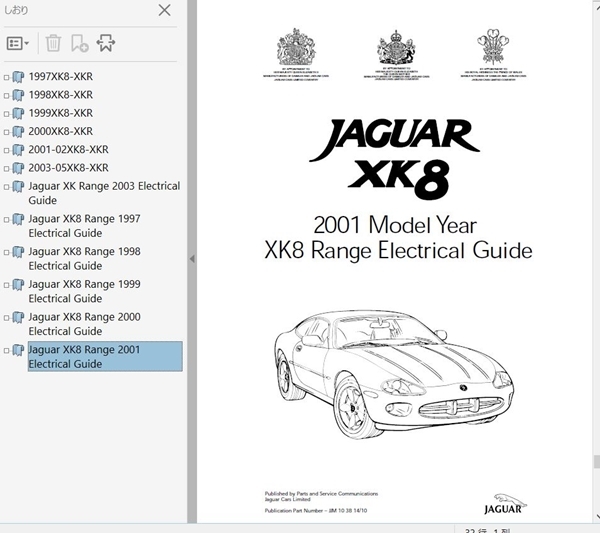Viewport: 600px width, 533px height.
Task: Open the bookmark options dropdown menu
Action: click(x=18, y=44)
